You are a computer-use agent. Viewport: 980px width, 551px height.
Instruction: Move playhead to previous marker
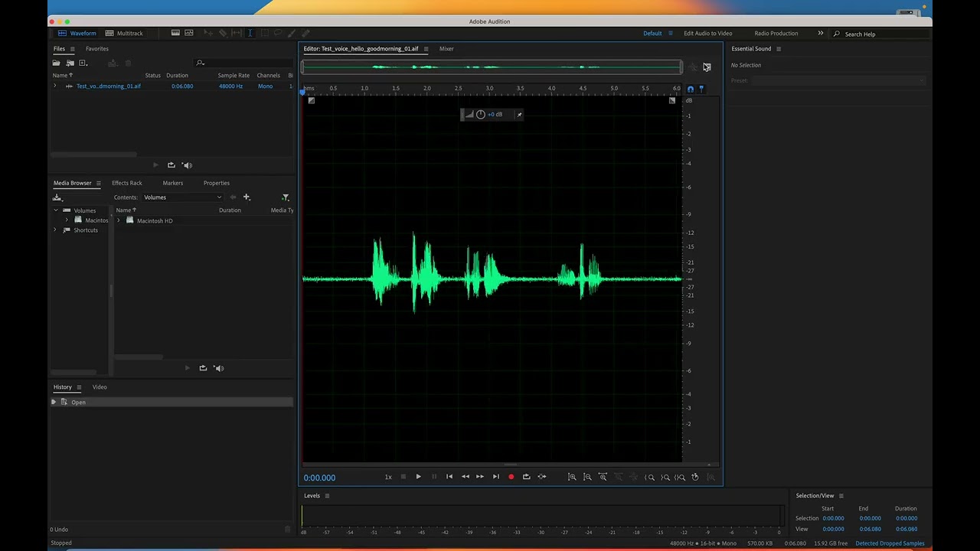pos(449,477)
